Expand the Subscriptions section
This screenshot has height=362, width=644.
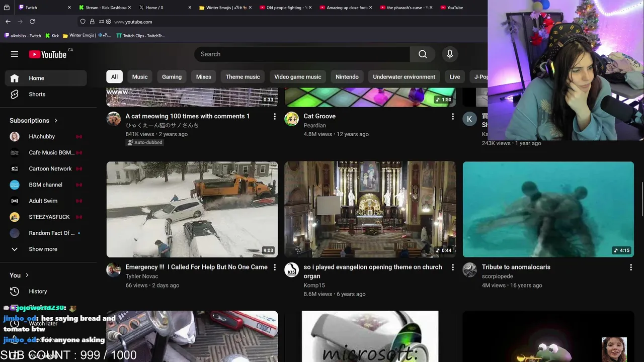click(34, 120)
